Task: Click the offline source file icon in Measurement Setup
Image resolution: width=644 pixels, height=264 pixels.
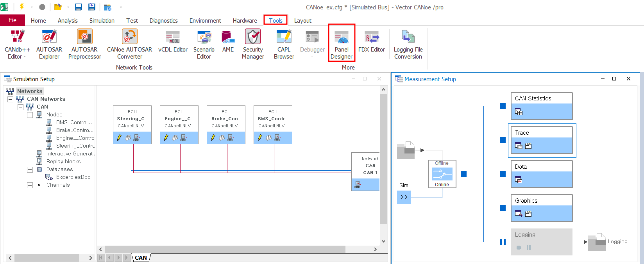Action: coord(406,150)
